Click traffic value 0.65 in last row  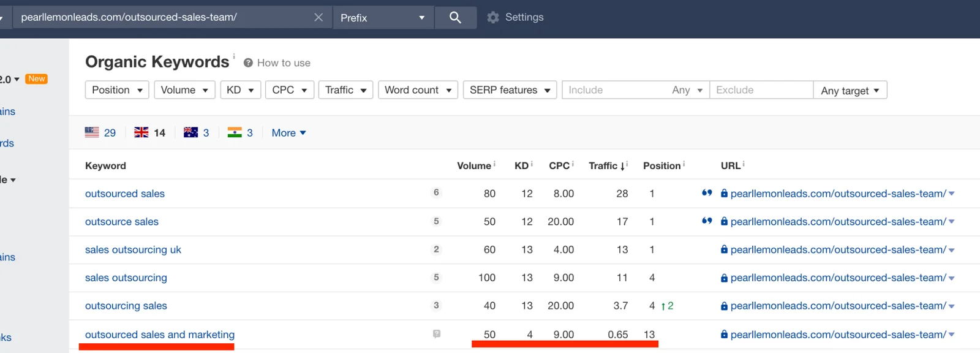(x=618, y=335)
